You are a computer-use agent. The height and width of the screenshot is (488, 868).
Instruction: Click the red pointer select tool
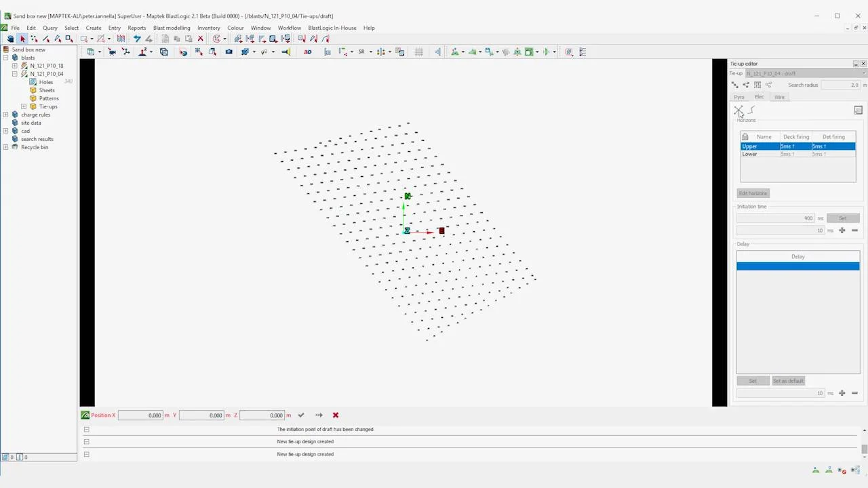pos(22,39)
